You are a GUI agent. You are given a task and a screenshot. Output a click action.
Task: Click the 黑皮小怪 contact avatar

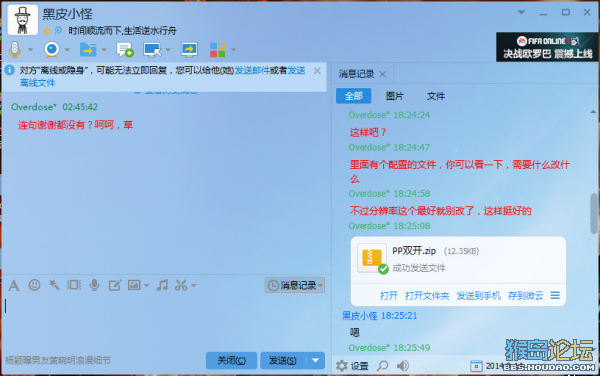click(22, 20)
